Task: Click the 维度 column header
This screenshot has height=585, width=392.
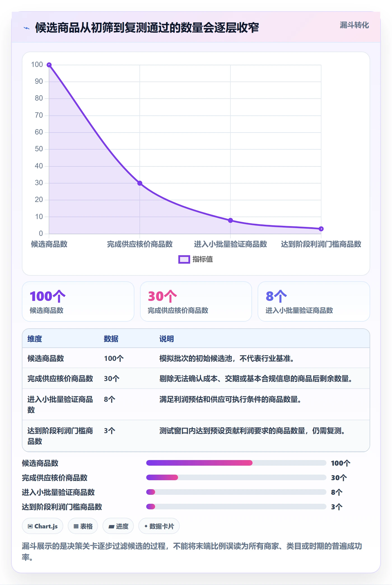Action: [35, 339]
